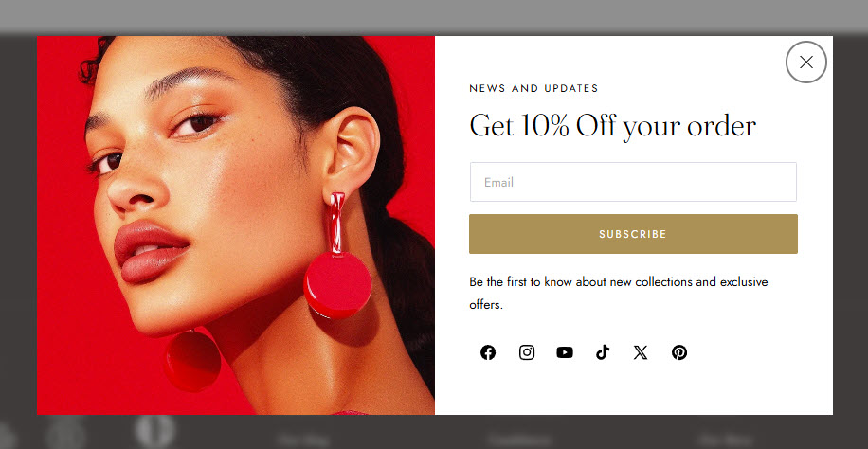Open the Pinterest icon

coord(679,352)
